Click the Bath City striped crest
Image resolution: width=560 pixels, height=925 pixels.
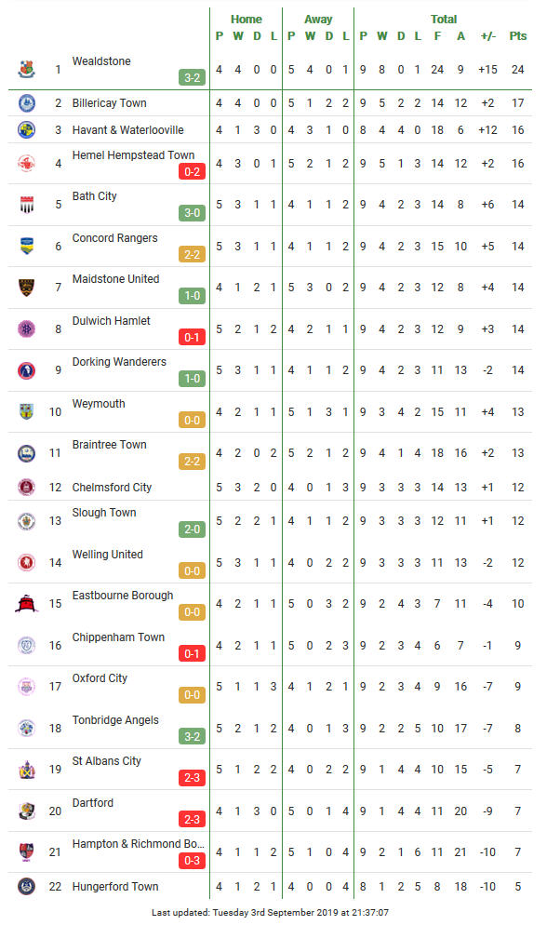click(x=27, y=205)
